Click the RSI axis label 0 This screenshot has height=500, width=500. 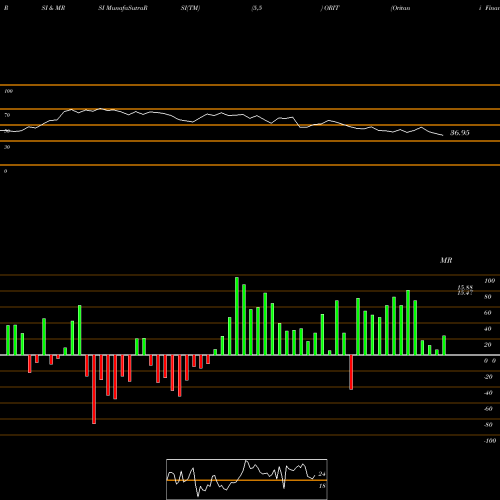coord(5,171)
